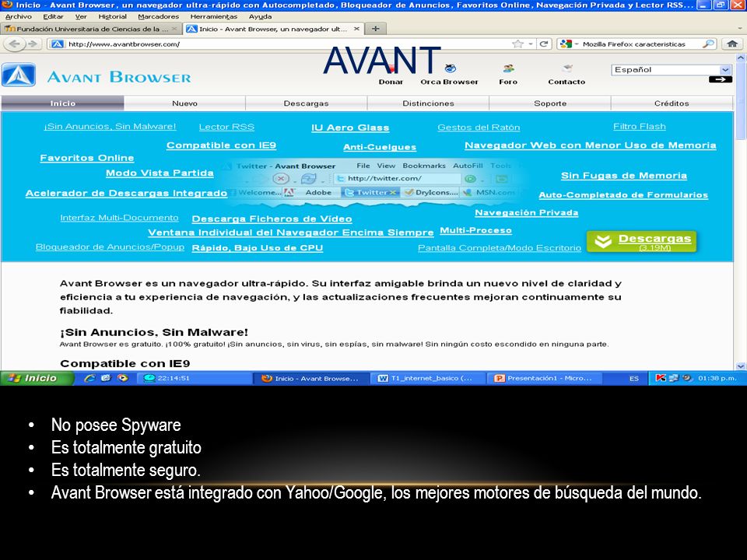Follow the Favoritos Online link
The width and height of the screenshot is (747, 560).
point(86,158)
